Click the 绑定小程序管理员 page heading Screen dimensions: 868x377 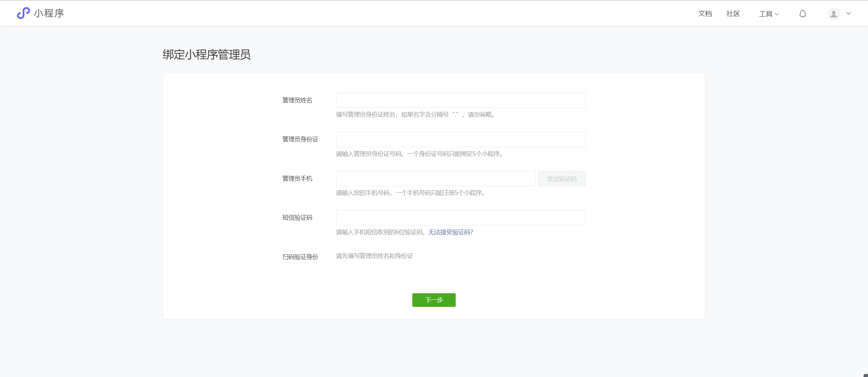(x=206, y=55)
